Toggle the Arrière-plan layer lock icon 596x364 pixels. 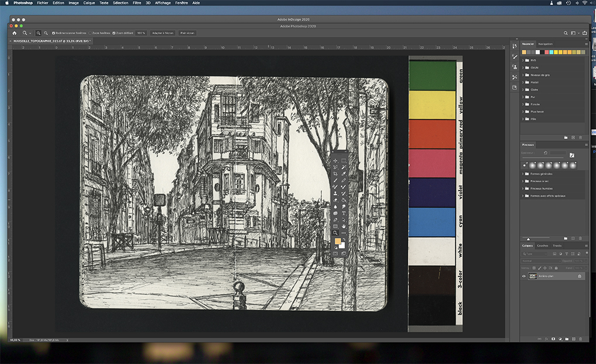(x=580, y=276)
